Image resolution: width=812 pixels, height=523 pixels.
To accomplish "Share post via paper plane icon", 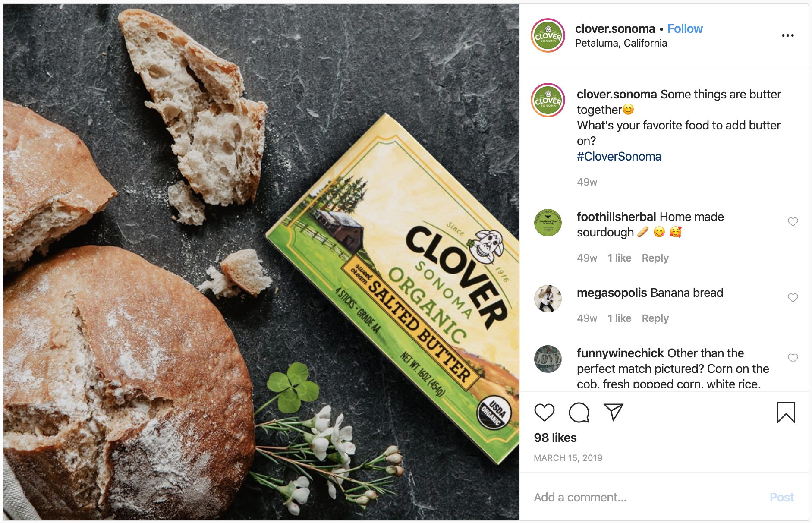I will (614, 412).
